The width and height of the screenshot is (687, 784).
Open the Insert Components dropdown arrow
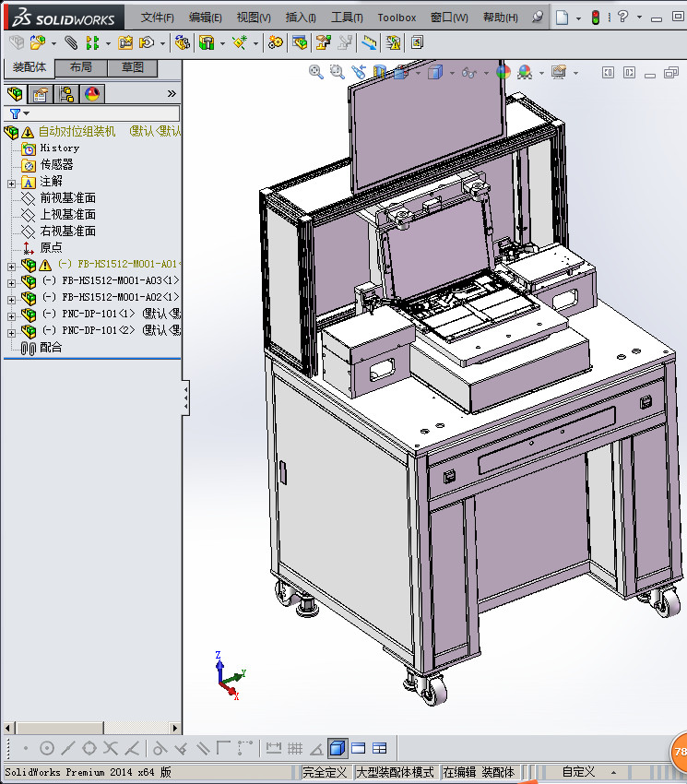53,44
